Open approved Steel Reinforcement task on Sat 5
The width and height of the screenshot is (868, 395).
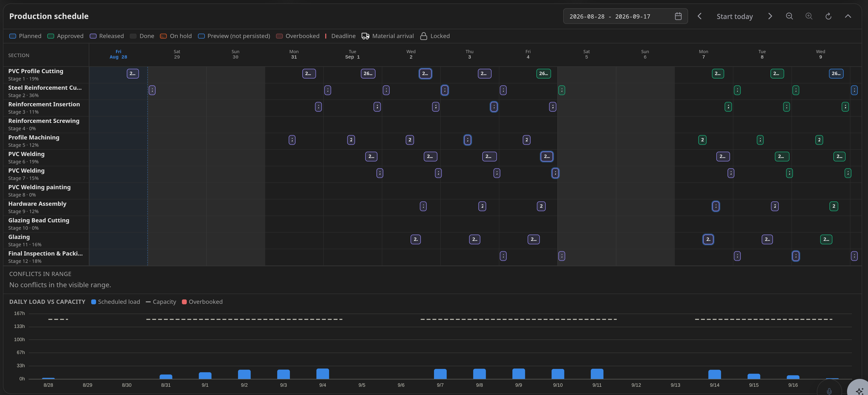coord(562,90)
